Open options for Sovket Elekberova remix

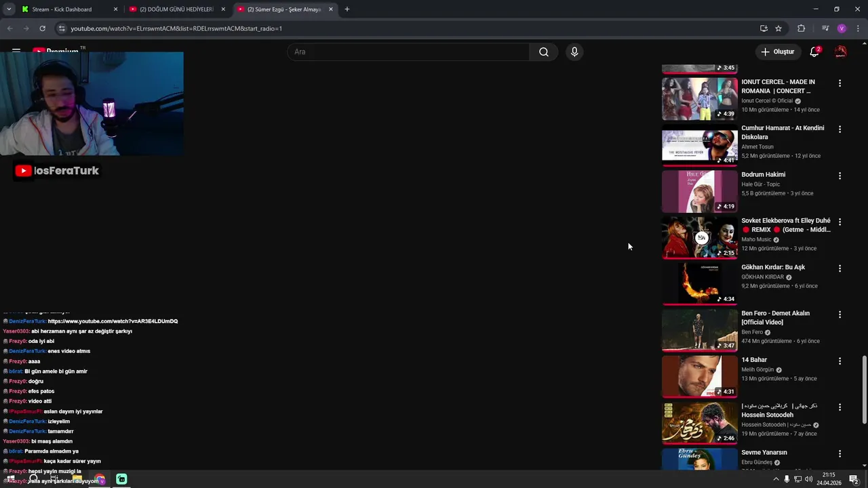pyautogui.click(x=840, y=222)
